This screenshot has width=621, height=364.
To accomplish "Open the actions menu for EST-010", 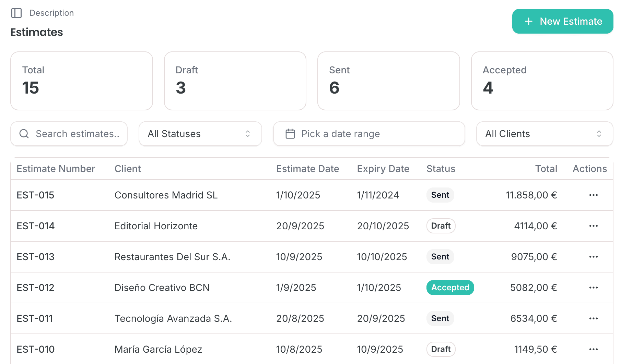I will (593, 349).
